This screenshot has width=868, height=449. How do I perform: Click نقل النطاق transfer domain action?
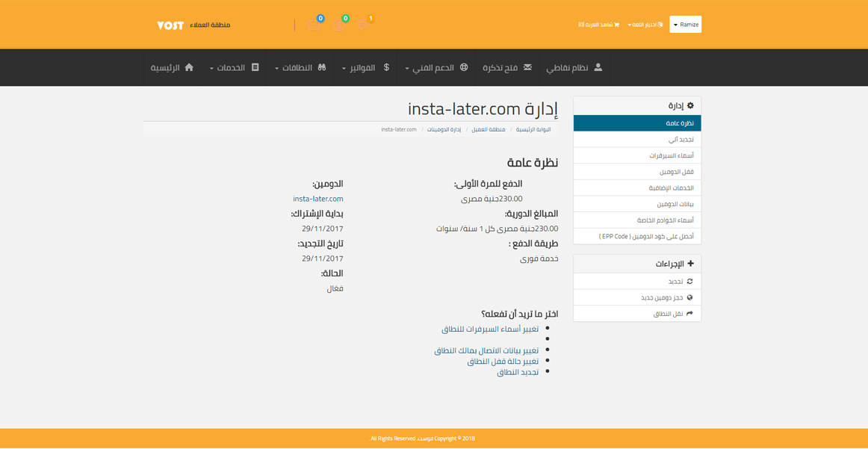(637, 313)
